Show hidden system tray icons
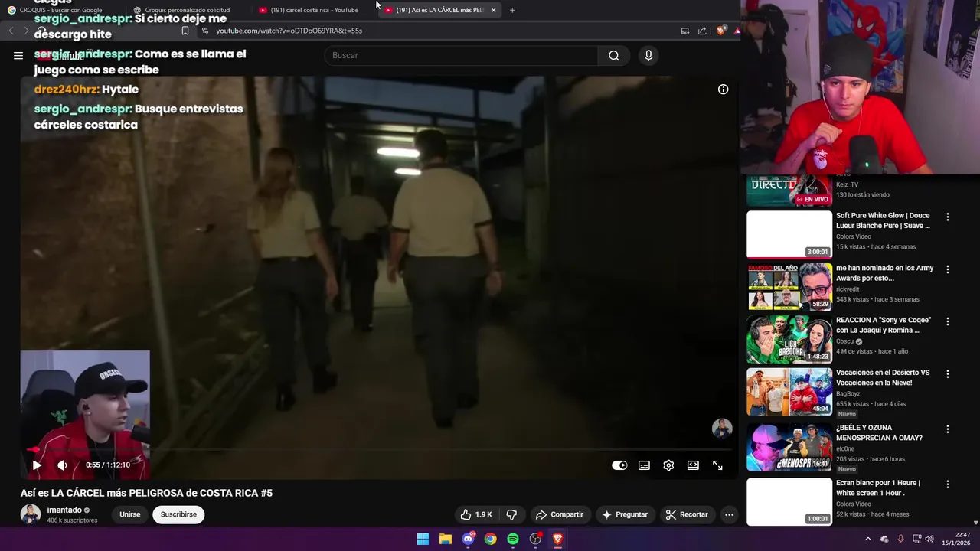The height and width of the screenshot is (551, 980). click(867, 539)
